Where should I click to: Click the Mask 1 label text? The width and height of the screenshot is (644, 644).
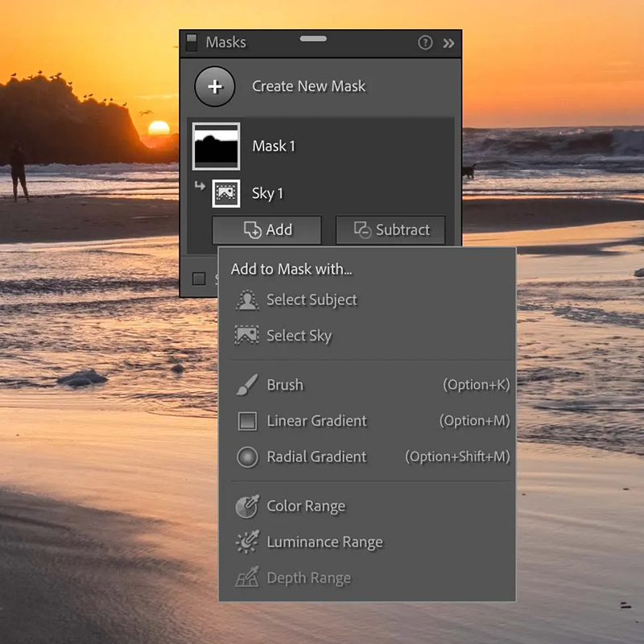pos(274,147)
